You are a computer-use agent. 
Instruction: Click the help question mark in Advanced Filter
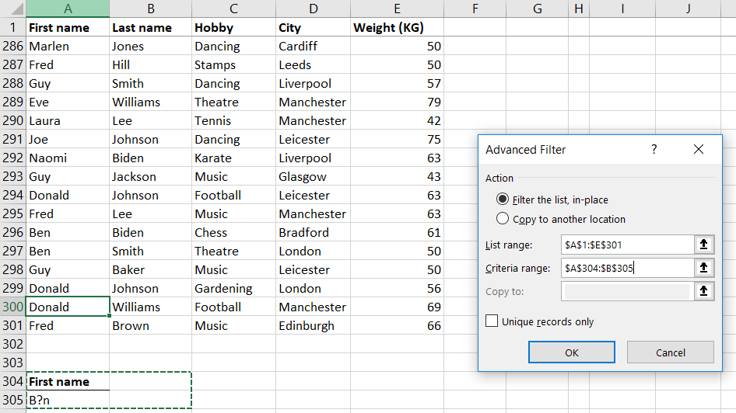click(x=654, y=149)
